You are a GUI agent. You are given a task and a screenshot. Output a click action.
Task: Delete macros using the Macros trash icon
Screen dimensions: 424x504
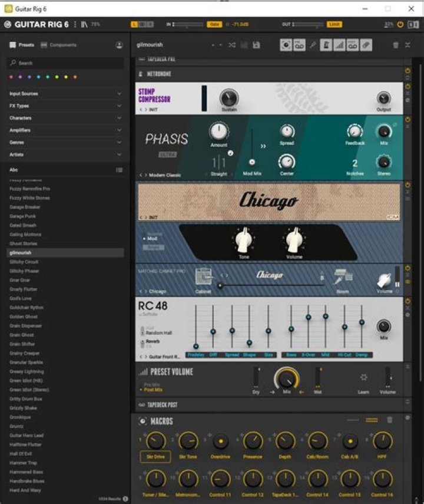click(x=390, y=420)
